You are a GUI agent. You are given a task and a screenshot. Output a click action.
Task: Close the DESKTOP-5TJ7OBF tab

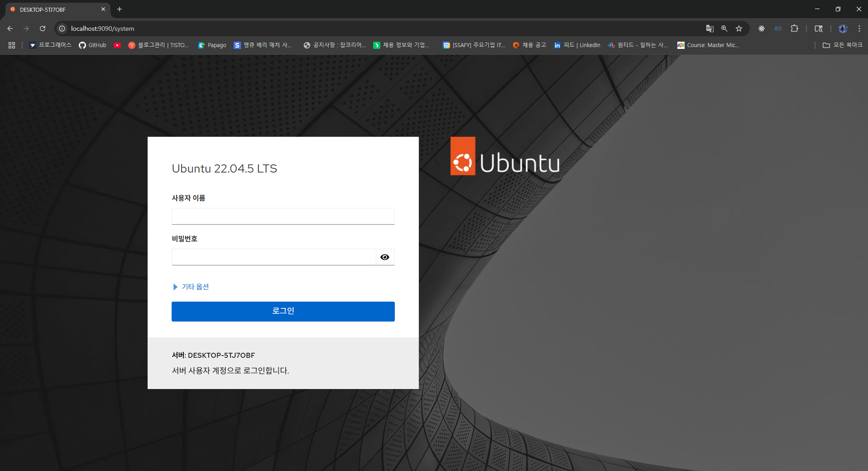coord(103,9)
